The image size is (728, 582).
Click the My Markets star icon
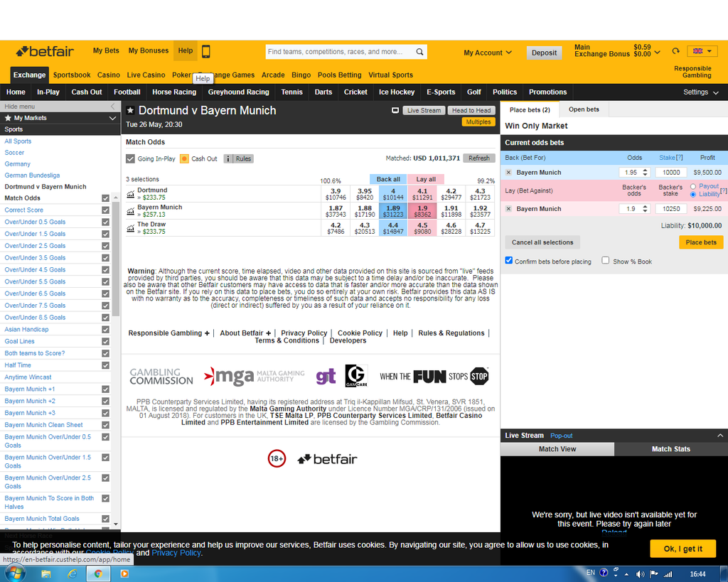(8, 118)
